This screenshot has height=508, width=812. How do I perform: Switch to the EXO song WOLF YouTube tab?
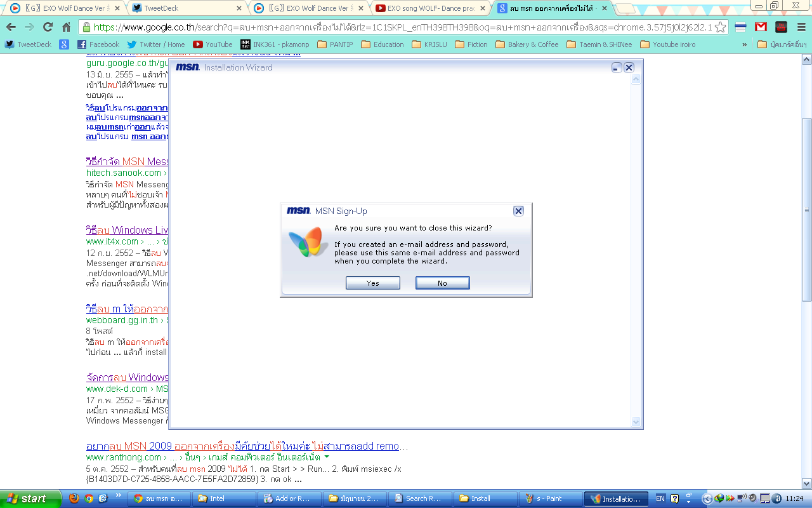tap(429, 9)
